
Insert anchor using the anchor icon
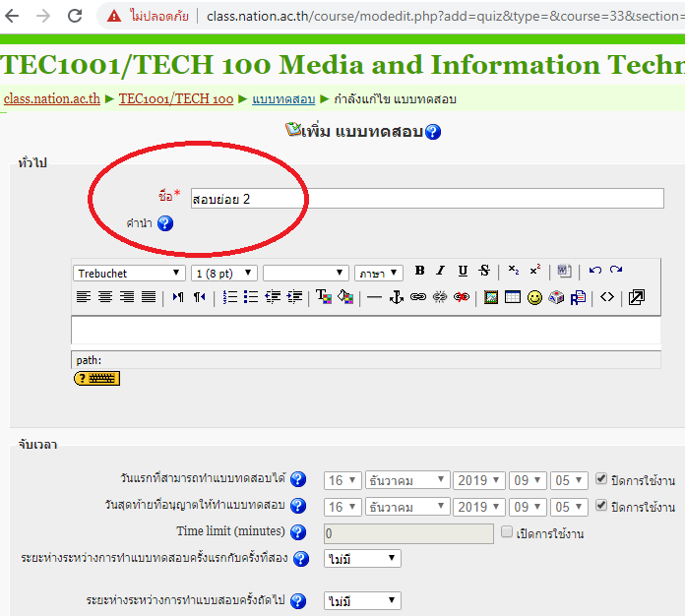[x=397, y=297]
